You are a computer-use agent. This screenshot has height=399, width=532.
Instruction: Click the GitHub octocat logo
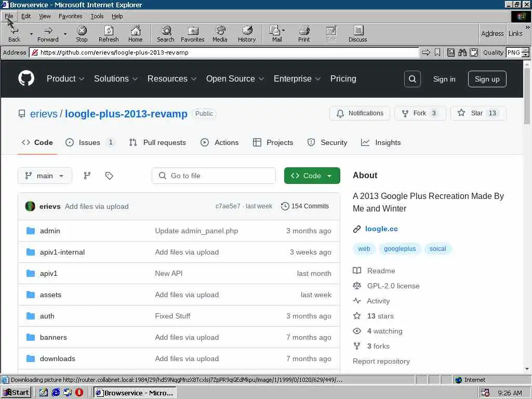click(26, 78)
